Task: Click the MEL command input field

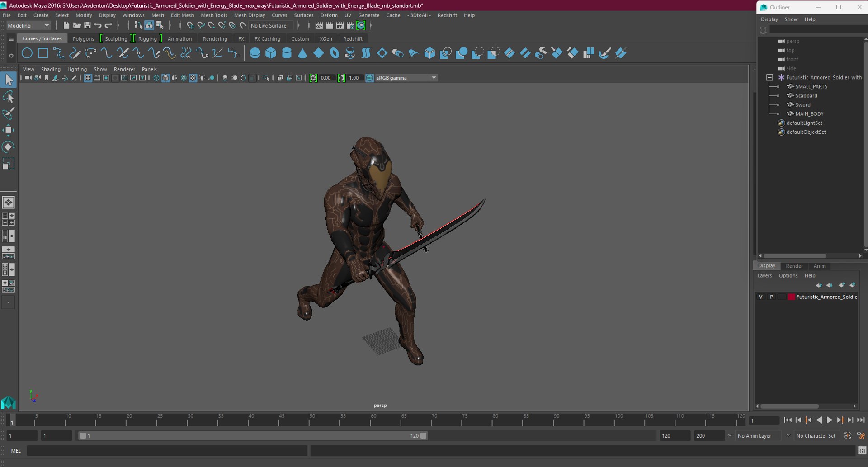Action: [167, 451]
